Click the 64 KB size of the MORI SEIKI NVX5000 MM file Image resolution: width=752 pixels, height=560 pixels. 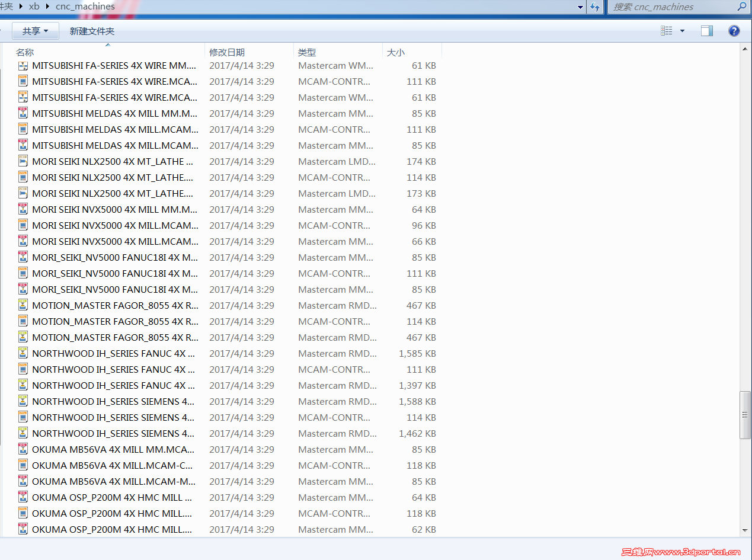pyautogui.click(x=424, y=209)
